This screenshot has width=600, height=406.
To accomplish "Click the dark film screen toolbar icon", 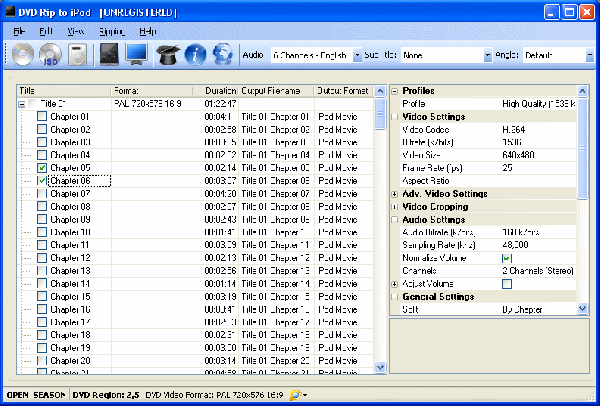I will tap(111, 54).
